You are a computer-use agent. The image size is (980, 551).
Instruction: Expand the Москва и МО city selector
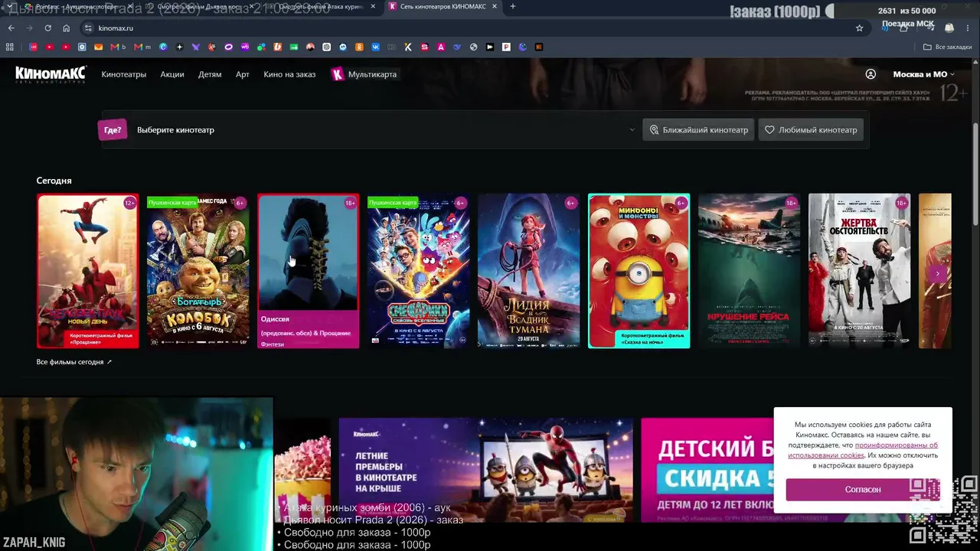[925, 74]
